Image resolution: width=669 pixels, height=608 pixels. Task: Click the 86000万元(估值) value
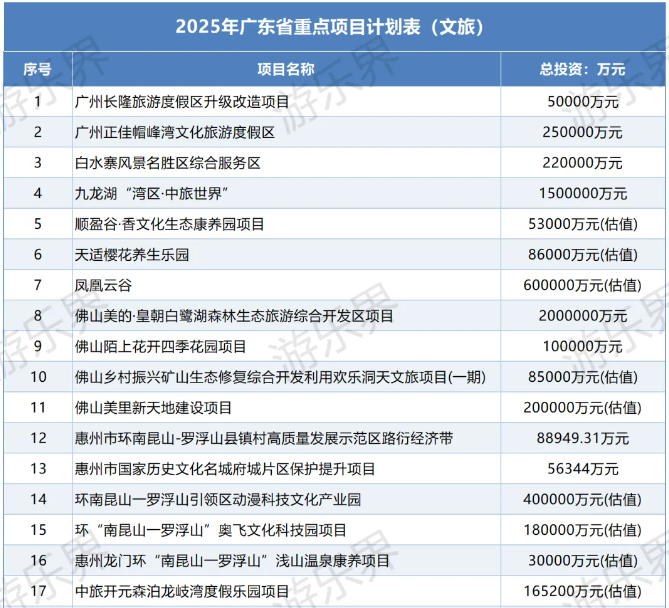tap(583, 255)
